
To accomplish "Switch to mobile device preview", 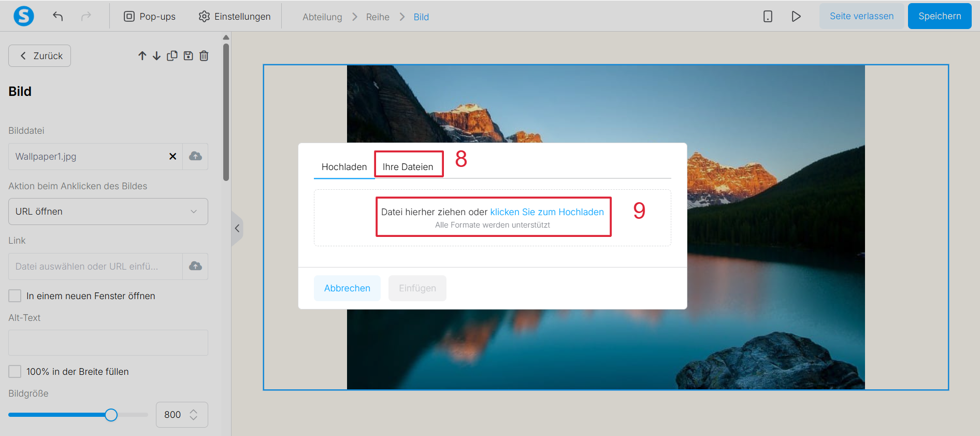I will click(768, 17).
